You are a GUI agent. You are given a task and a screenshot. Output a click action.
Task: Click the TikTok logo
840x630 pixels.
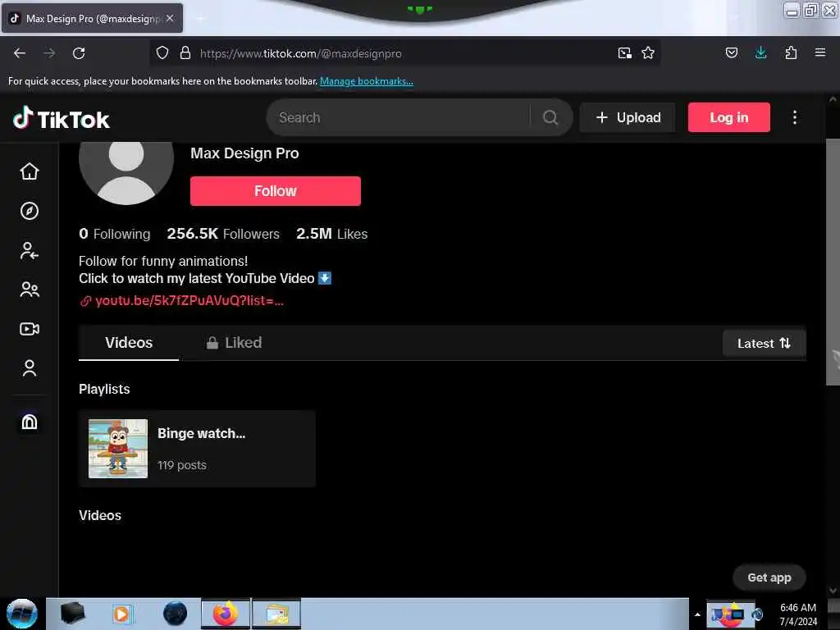61,119
